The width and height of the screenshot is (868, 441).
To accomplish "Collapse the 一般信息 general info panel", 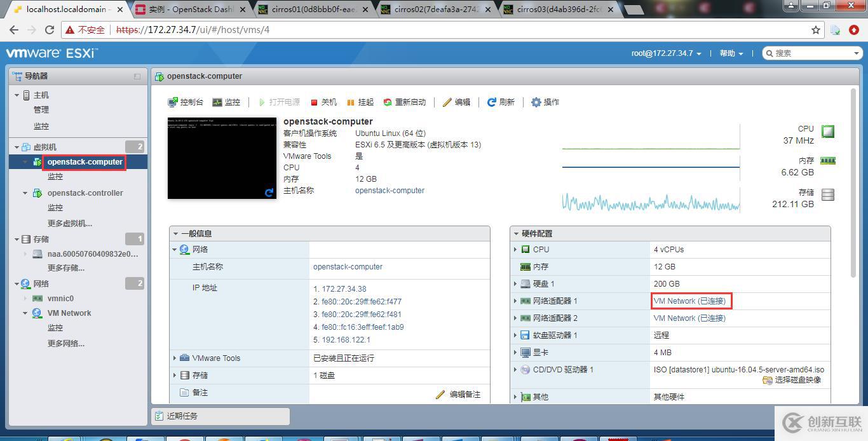I will pyautogui.click(x=176, y=234).
